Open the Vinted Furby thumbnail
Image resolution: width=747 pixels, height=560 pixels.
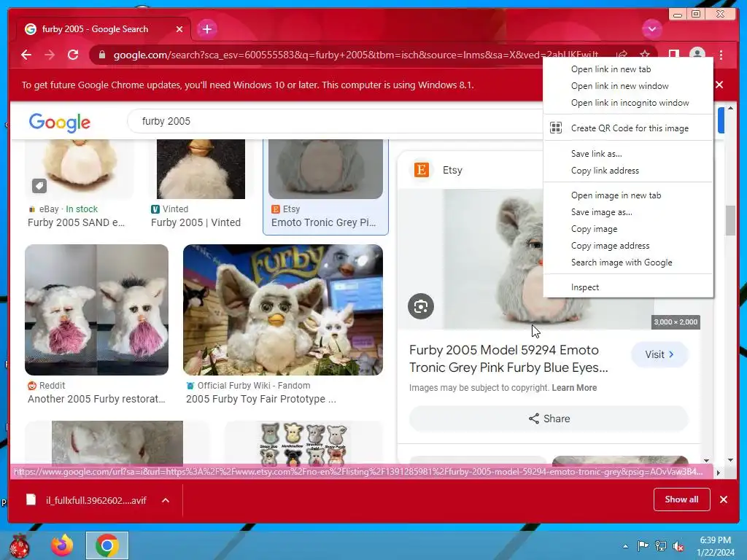[x=201, y=169]
